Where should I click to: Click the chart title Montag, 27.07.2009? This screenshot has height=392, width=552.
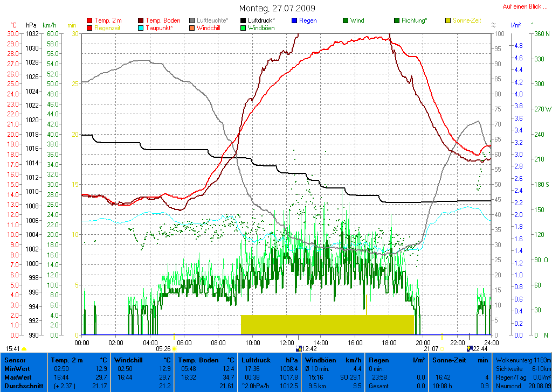click(x=277, y=8)
